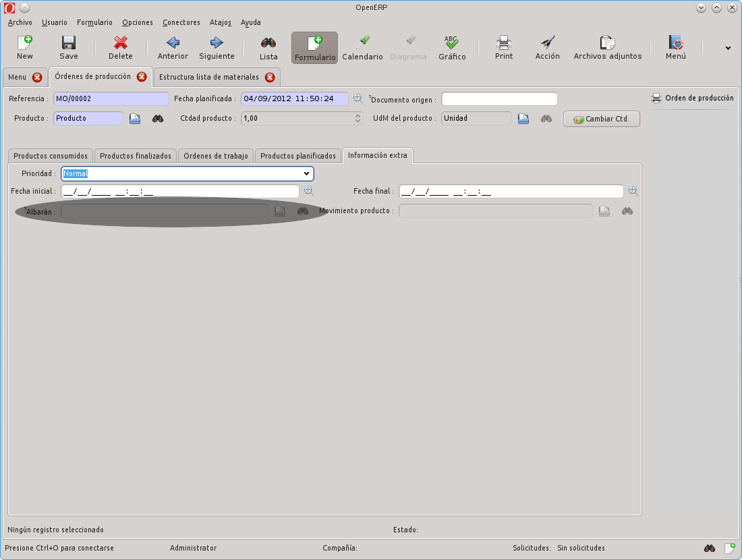Close Estructura lista de materiales tab
The image size is (742, 560).
coord(270,77)
